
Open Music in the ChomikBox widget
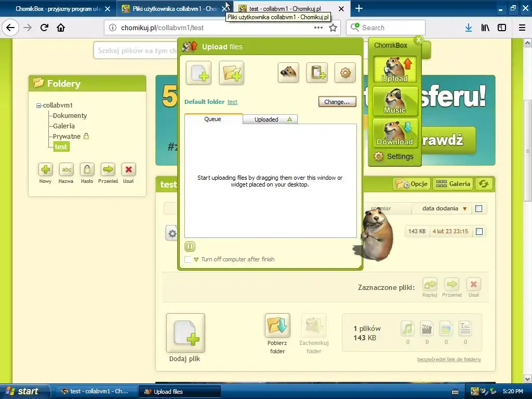[x=395, y=101]
